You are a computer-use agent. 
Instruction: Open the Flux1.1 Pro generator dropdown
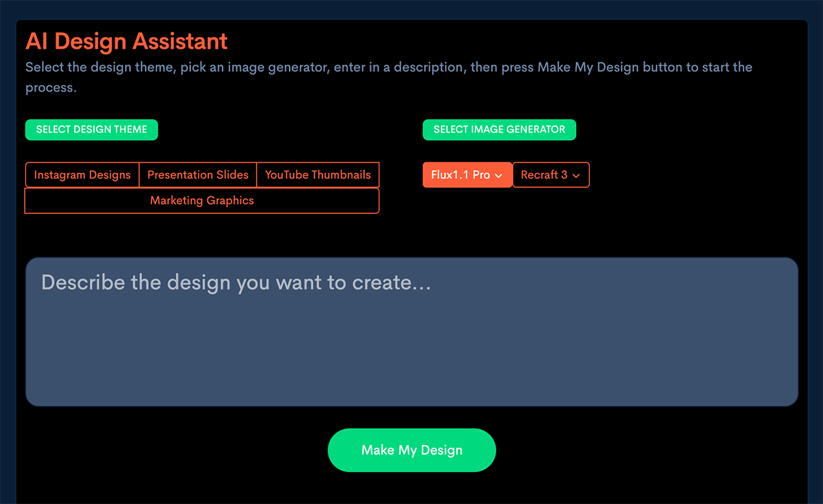[467, 175]
